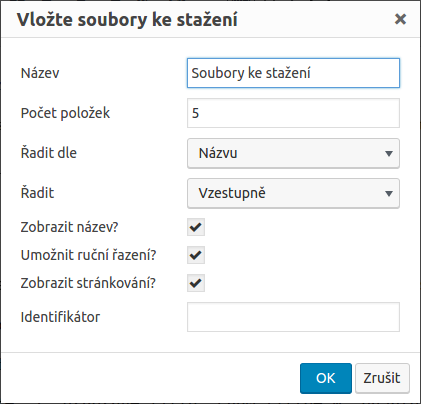
Task: Click the 'Zobrazit název?' label text
Action: click(69, 227)
